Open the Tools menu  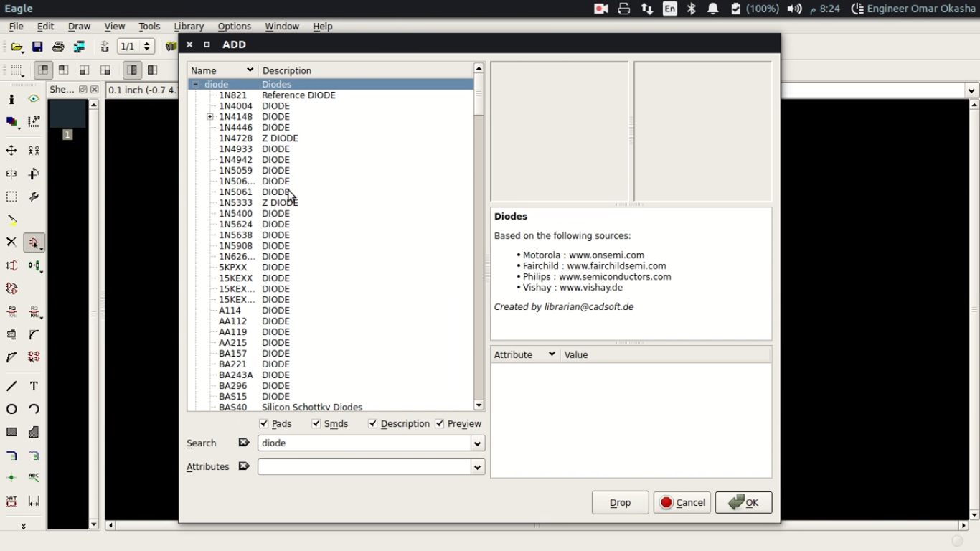pyautogui.click(x=149, y=27)
